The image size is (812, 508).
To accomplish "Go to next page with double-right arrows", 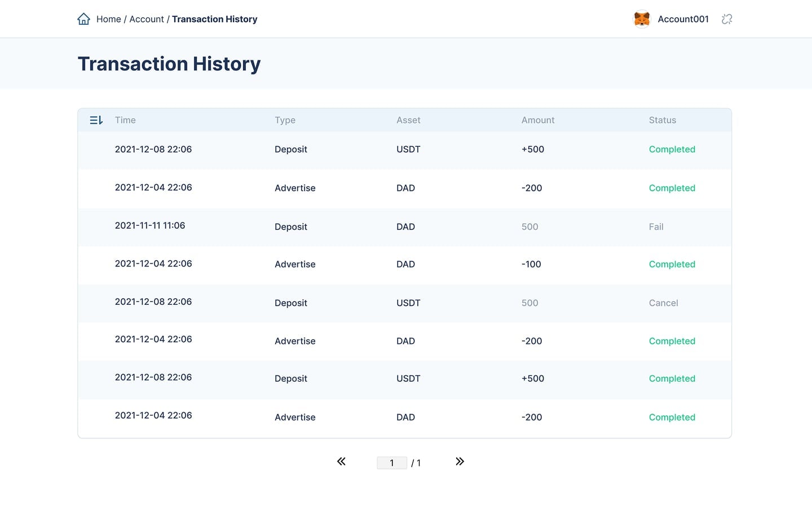I will coord(460,462).
